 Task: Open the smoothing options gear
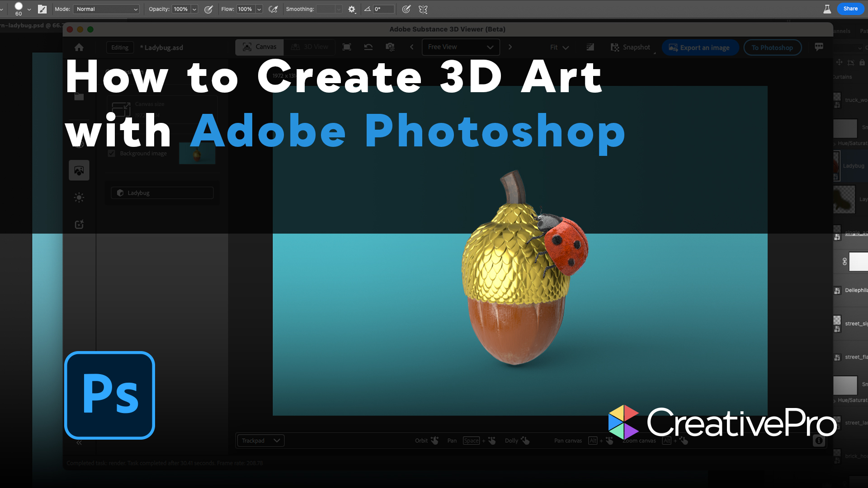(352, 9)
